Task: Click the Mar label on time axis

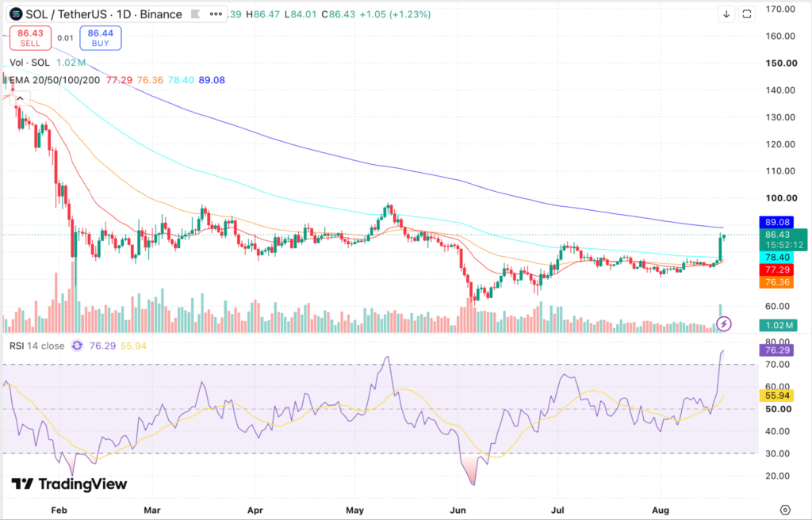Action: pos(151,510)
